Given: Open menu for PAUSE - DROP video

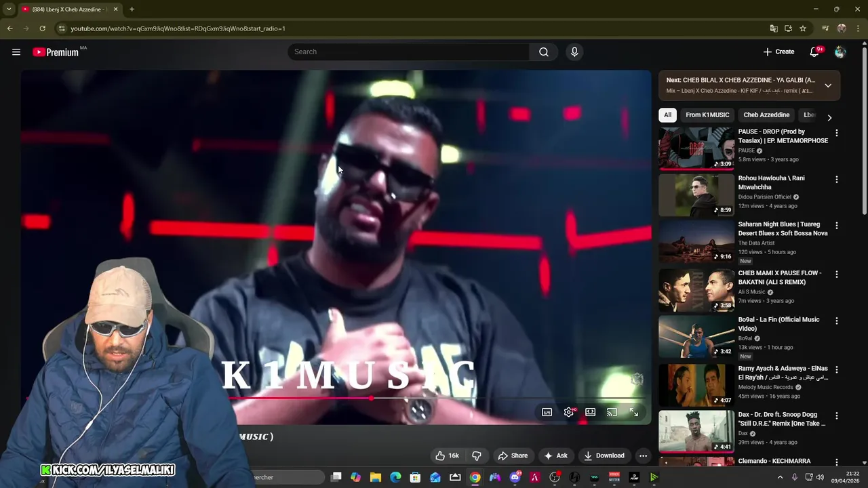Looking at the screenshot, I should pyautogui.click(x=836, y=133).
